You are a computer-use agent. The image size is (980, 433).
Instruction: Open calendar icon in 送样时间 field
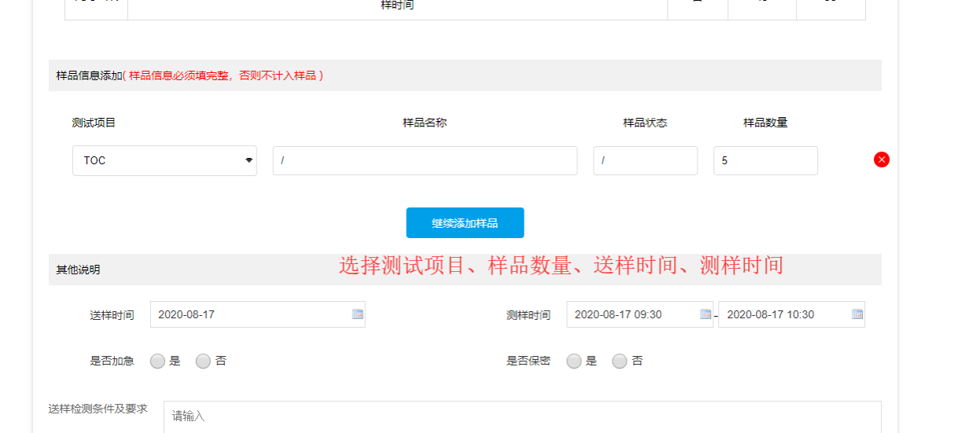358,314
